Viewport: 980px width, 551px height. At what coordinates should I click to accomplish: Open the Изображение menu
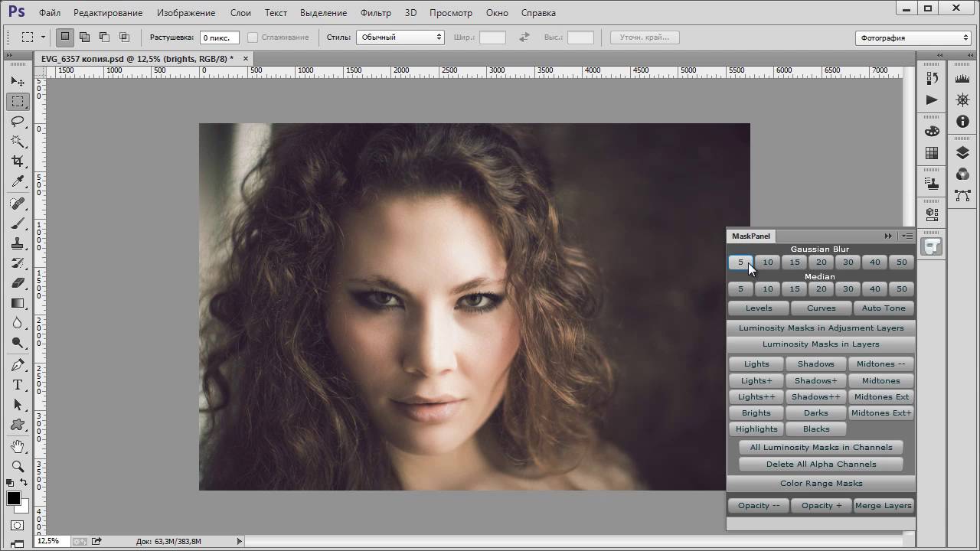click(186, 13)
